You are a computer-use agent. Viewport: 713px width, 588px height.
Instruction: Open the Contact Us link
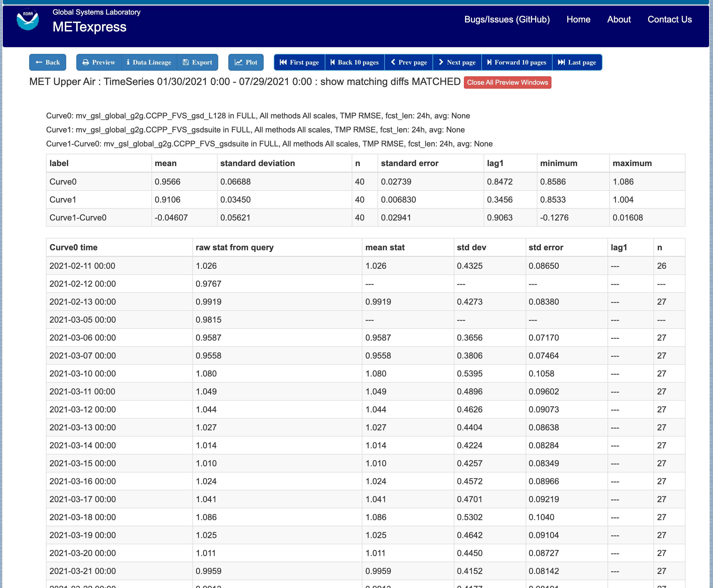click(670, 20)
